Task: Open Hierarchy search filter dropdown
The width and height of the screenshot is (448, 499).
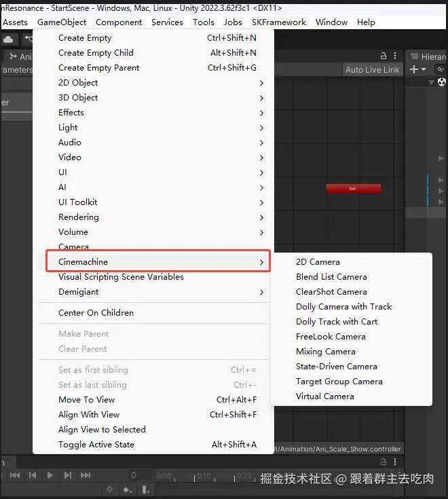Action: 441,69
